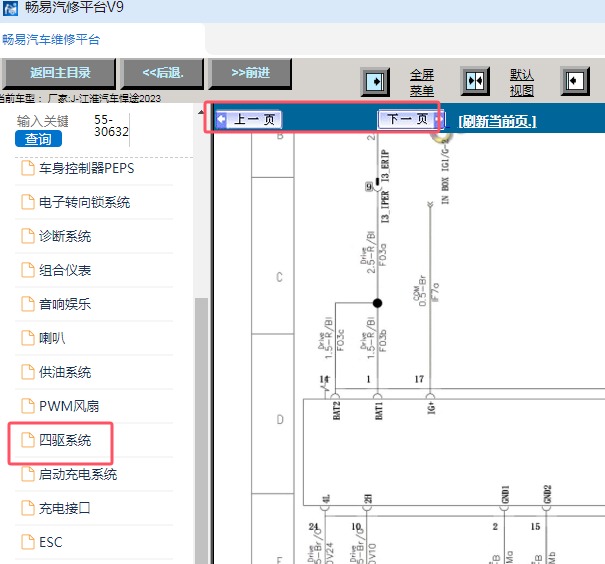605x564 pixels.
Task: Go to previous page with 上一页
Action: tap(249, 119)
